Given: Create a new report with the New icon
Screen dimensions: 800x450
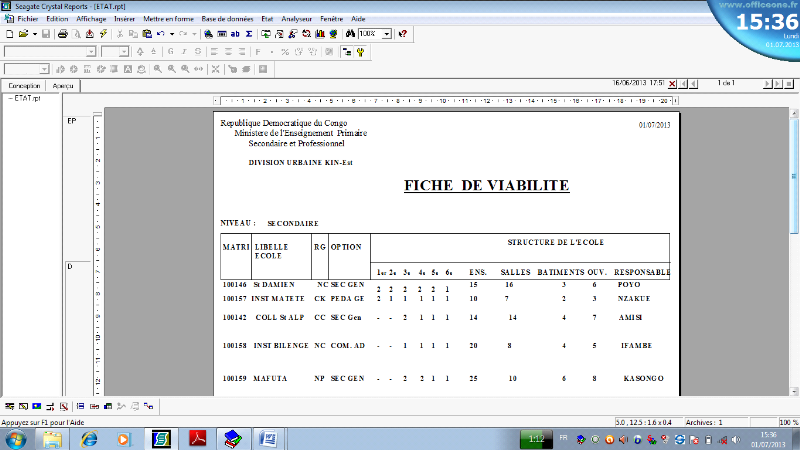Looking at the screenshot, I should click(9, 34).
